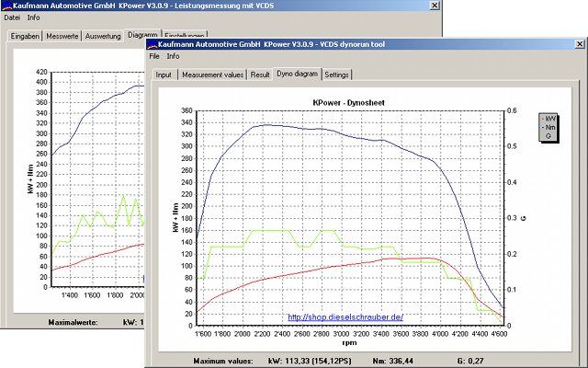Open Messwerte tab in background window
The image size is (588, 368).
62,36
